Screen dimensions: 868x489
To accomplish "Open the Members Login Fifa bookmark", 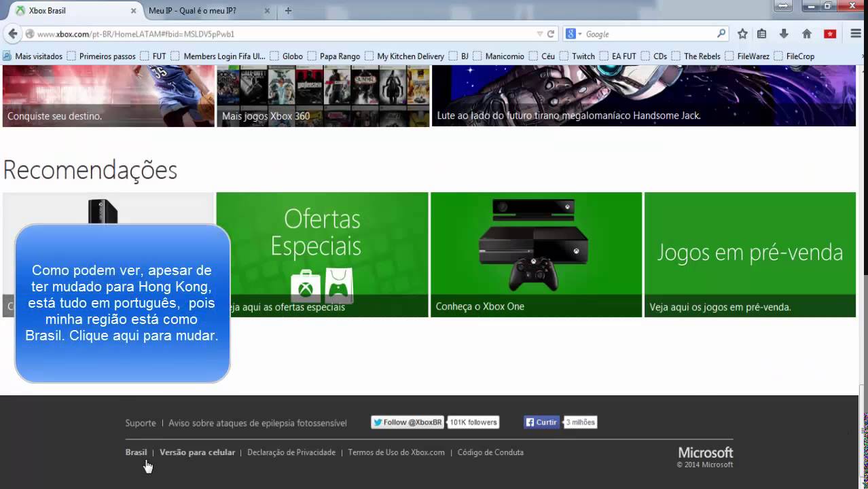I will coord(218,56).
